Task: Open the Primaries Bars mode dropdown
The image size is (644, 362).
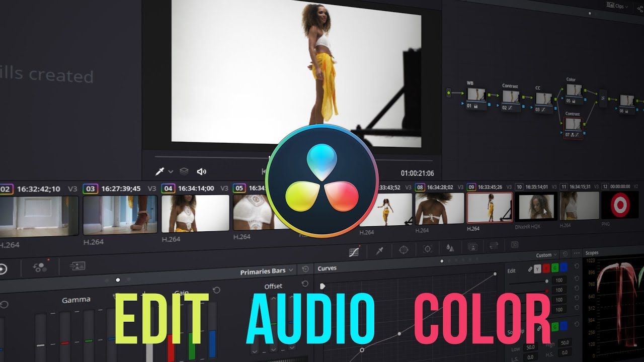Action: (x=267, y=271)
